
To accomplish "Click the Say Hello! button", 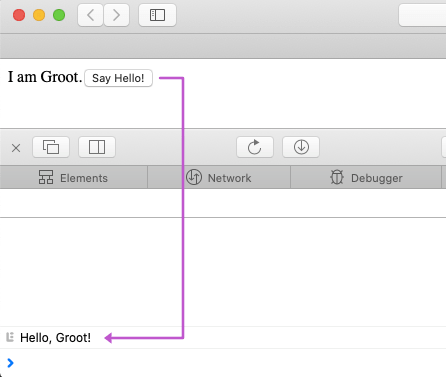I will point(118,78).
